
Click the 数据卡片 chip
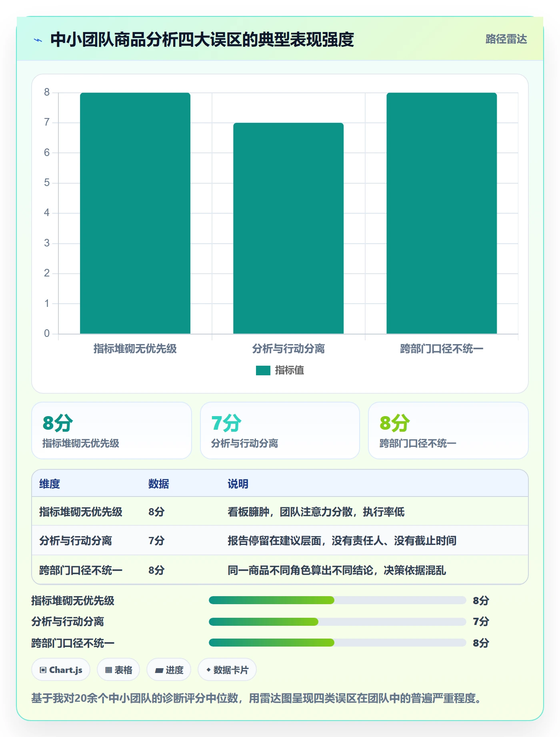coord(227,670)
